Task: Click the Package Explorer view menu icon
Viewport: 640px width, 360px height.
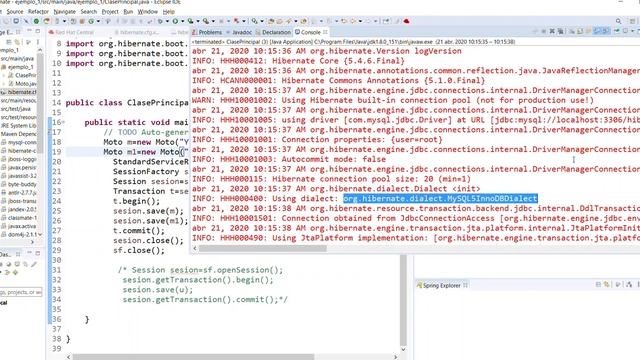Action: click(38, 42)
